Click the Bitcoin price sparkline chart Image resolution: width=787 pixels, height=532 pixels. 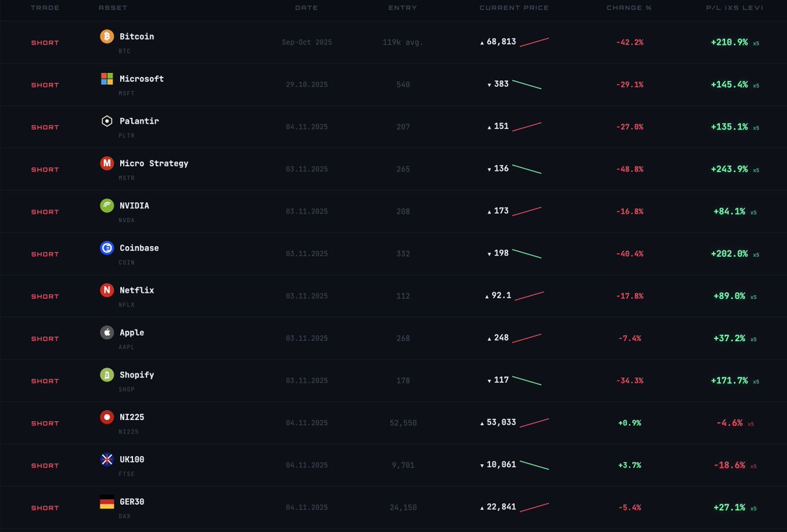(x=534, y=42)
